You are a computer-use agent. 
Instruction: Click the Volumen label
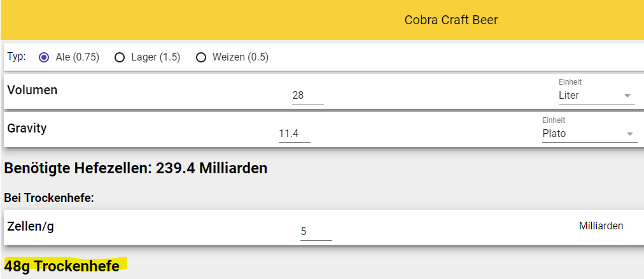click(x=32, y=90)
